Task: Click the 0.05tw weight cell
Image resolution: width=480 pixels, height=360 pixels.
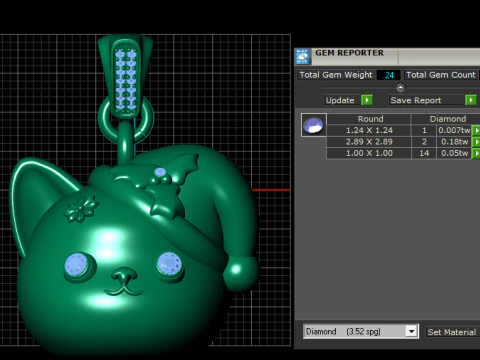Action: pos(454,153)
